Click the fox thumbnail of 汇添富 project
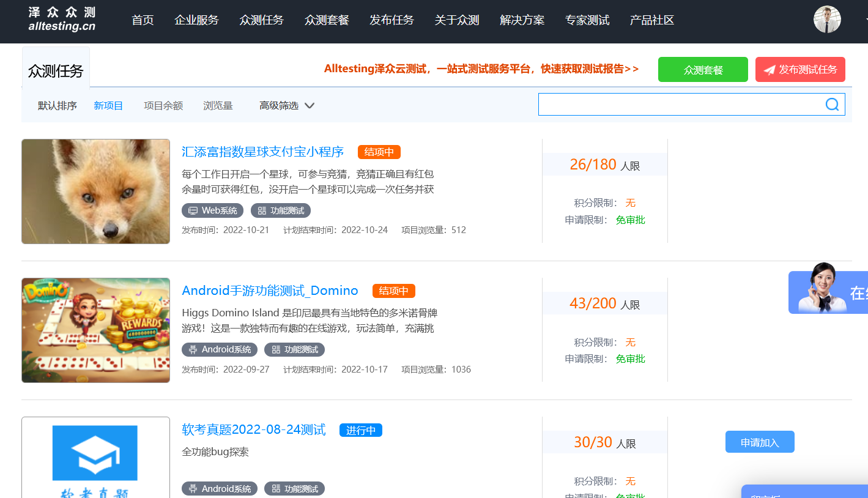This screenshot has height=498, width=868. (95, 191)
